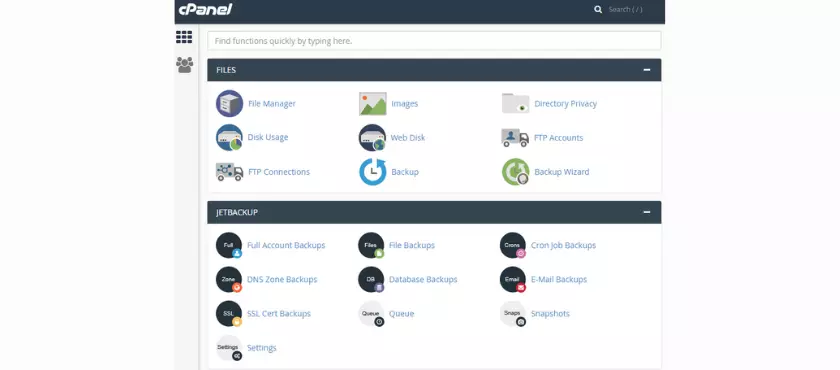Open the SSL Cert Backups link

(x=279, y=314)
